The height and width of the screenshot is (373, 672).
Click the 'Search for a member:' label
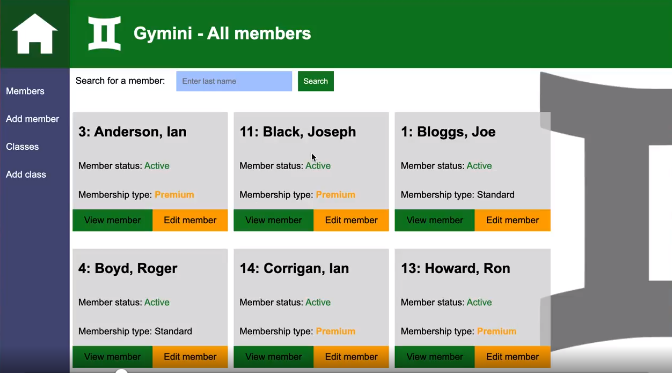click(x=120, y=81)
